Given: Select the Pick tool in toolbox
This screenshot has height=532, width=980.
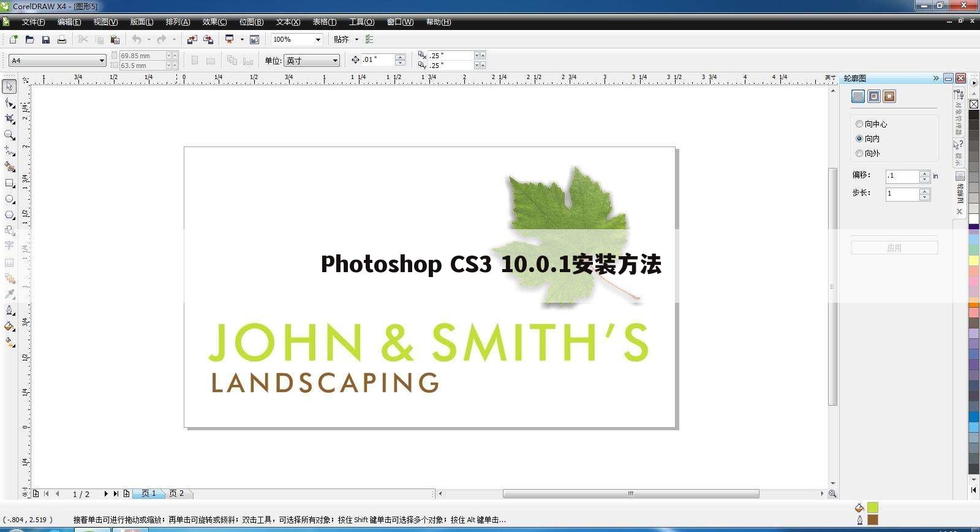Looking at the screenshot, I should pos(10,86).
